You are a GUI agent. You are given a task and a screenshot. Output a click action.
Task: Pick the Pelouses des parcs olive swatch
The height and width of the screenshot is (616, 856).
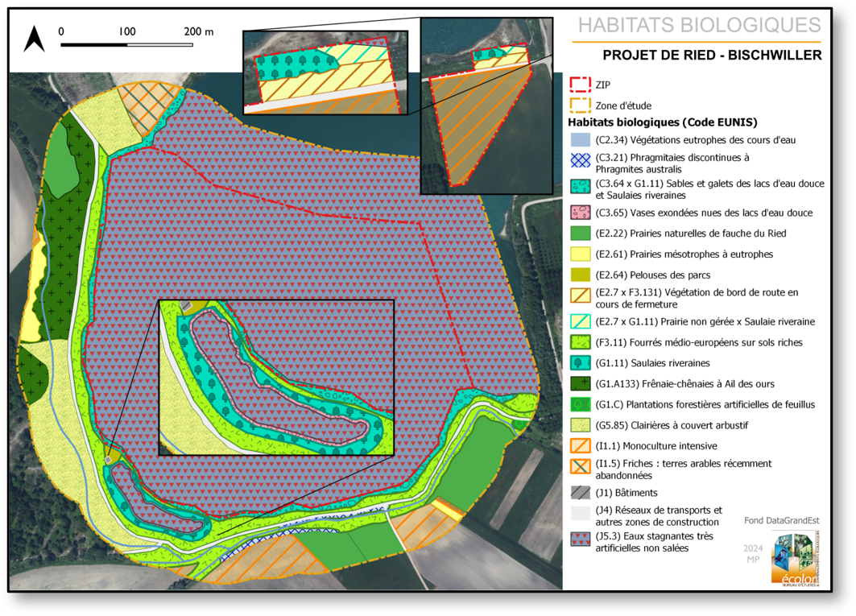pyautogui.click(x=581, y=275)
